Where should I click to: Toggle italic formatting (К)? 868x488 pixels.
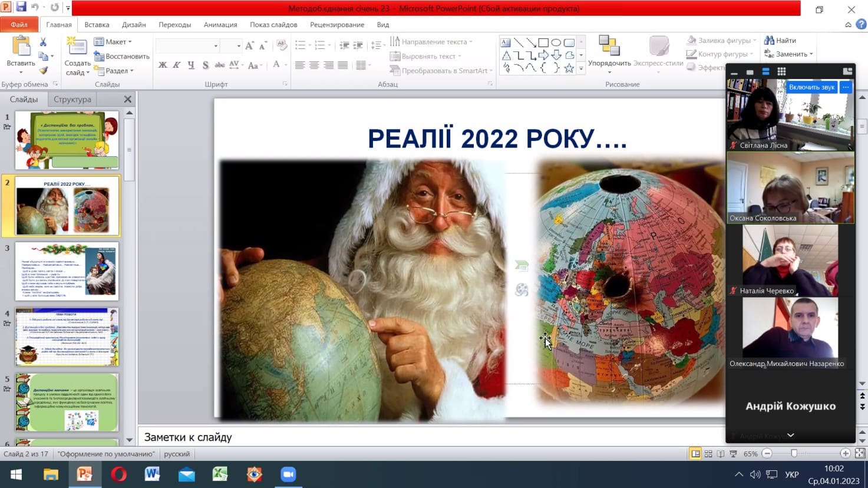coord(176,65)
